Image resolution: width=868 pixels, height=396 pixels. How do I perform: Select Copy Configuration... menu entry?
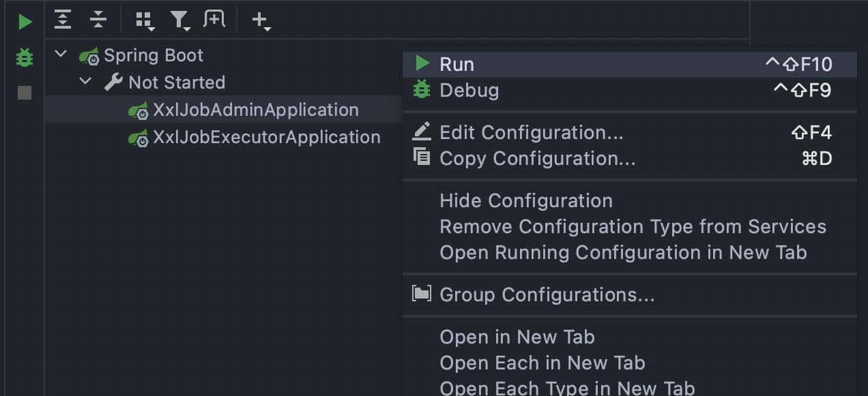[x=537, y=158]
